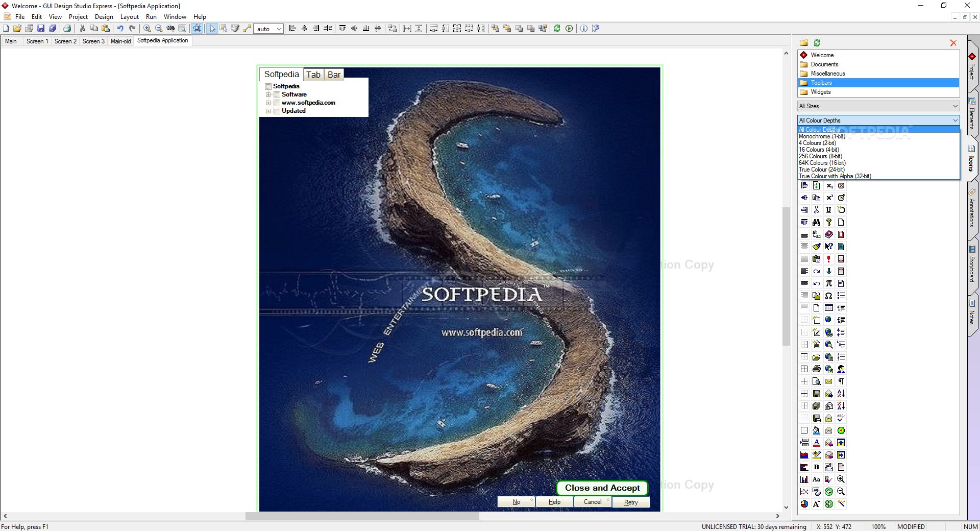Screen dimensions: 980x531
Task: Click the New file toolbar icon
Action: (6, 29)
